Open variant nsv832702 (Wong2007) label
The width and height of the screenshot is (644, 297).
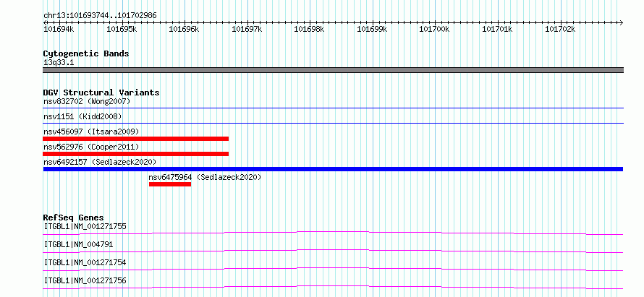[x=87, y=101]
